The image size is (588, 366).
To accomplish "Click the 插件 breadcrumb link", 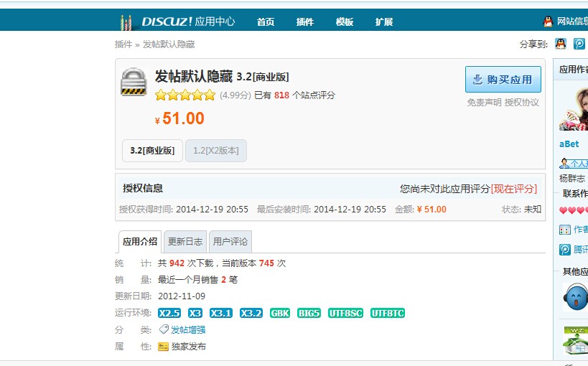I will [123, 44].
